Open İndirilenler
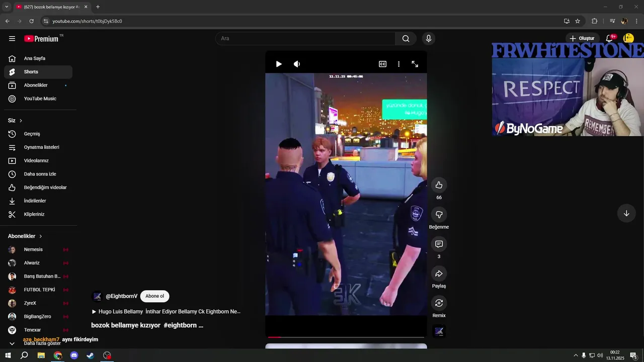The image size is (644, 362). [x=38, y=201]
